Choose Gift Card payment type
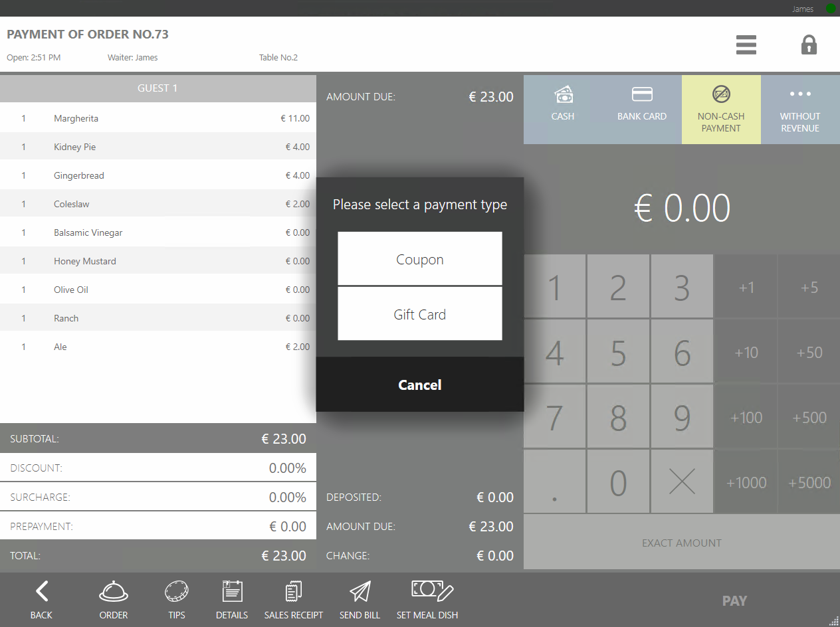This screenshot has height=627, width=840. pyautogui.click(x=419, y=314)
